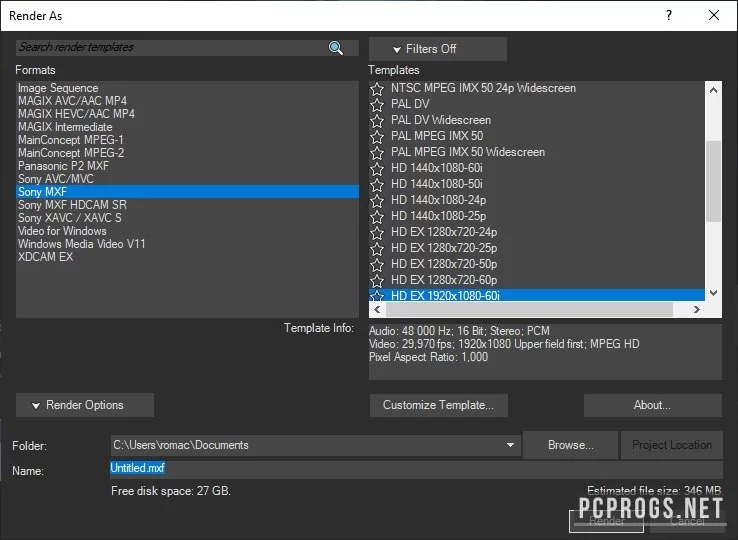The image size is (738, 540).
Task: Favorite star for HD EX 1280x720-25p
Action: point(377,249)
